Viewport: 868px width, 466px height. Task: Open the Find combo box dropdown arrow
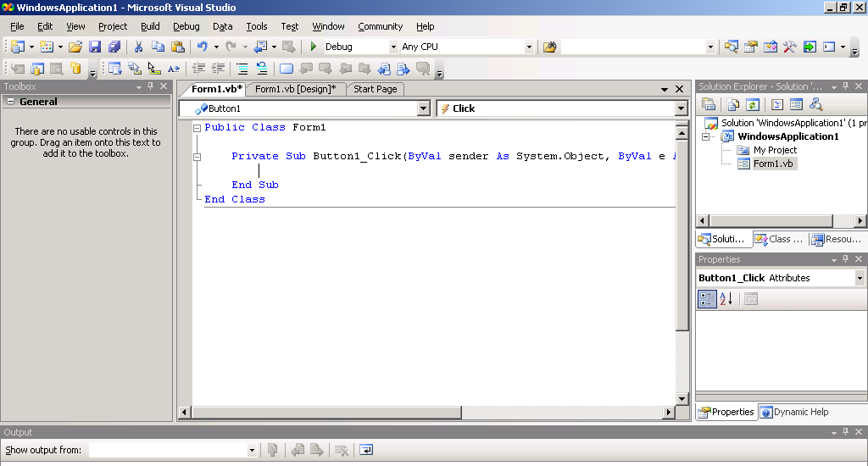710,47
